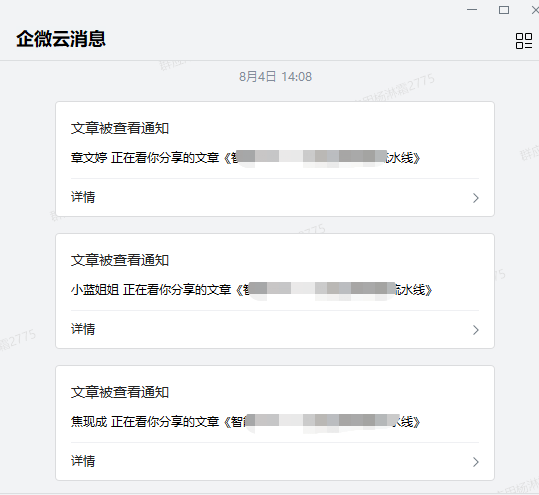Viewport: 539px width, 495px height.
Task: Click the 章文婷 article viewing message text
Action: pos(245,158)
